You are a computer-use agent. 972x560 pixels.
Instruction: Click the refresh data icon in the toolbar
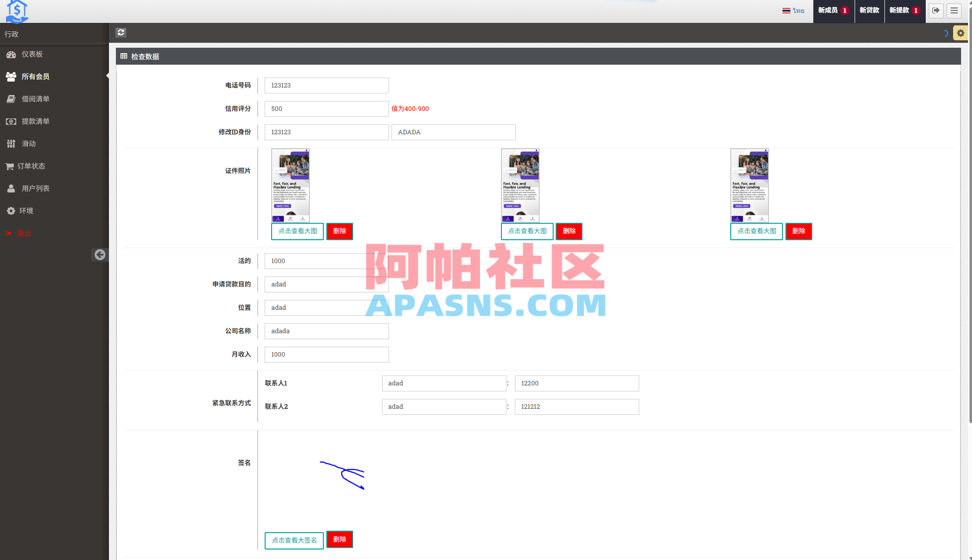[x=121, y=33]
